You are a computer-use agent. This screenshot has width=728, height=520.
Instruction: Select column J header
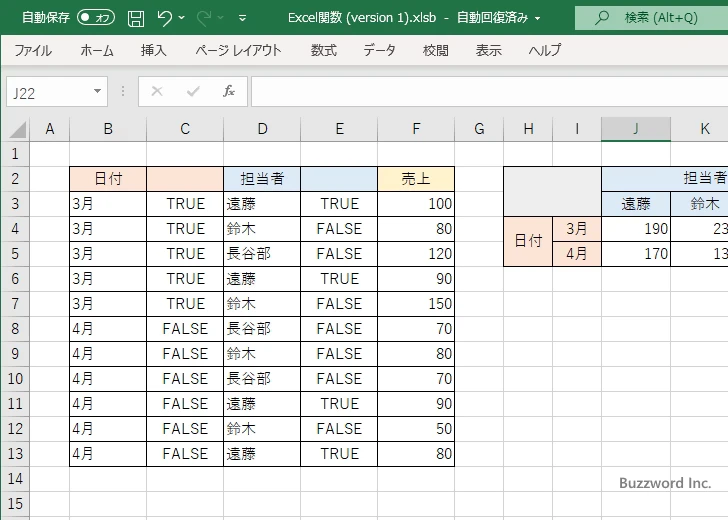pyautogui.click(x=636, y=129)
